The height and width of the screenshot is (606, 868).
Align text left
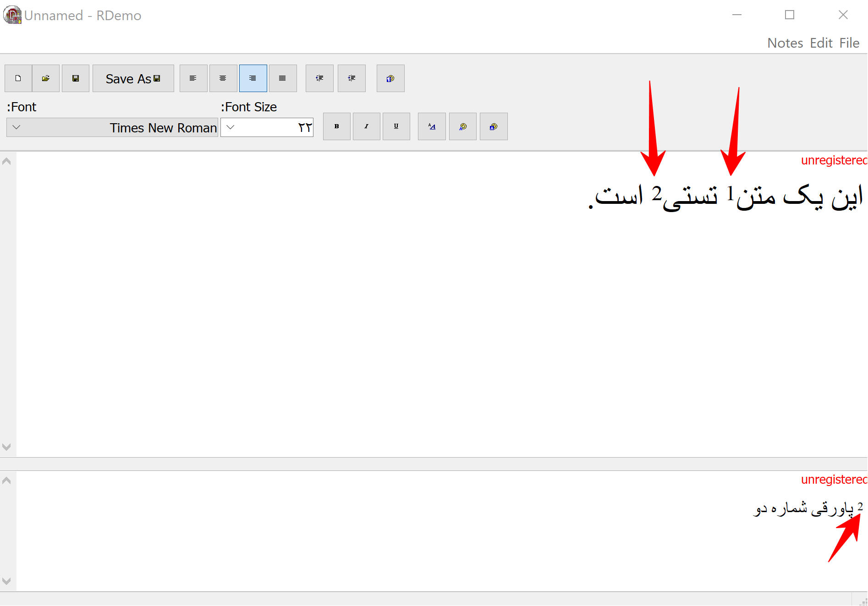[193, 78]
